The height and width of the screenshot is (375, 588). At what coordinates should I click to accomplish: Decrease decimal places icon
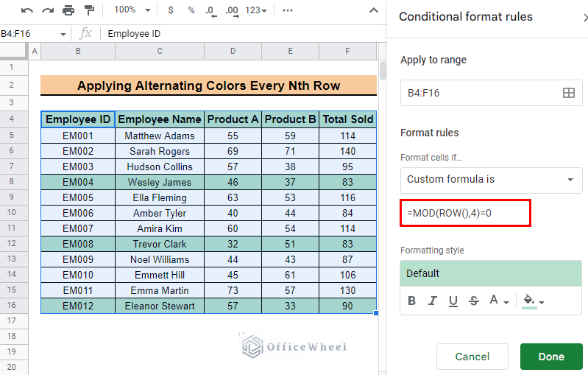coord(210,11)
